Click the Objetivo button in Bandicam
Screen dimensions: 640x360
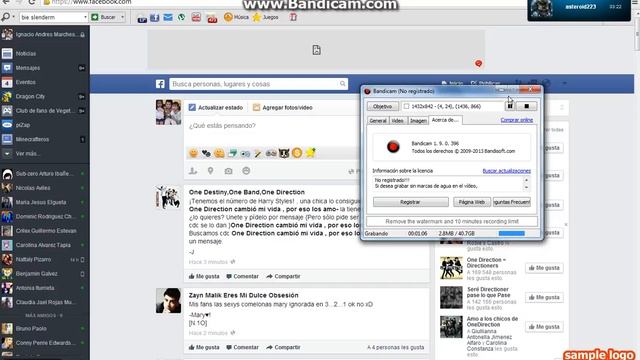click(x=383, y=106)
